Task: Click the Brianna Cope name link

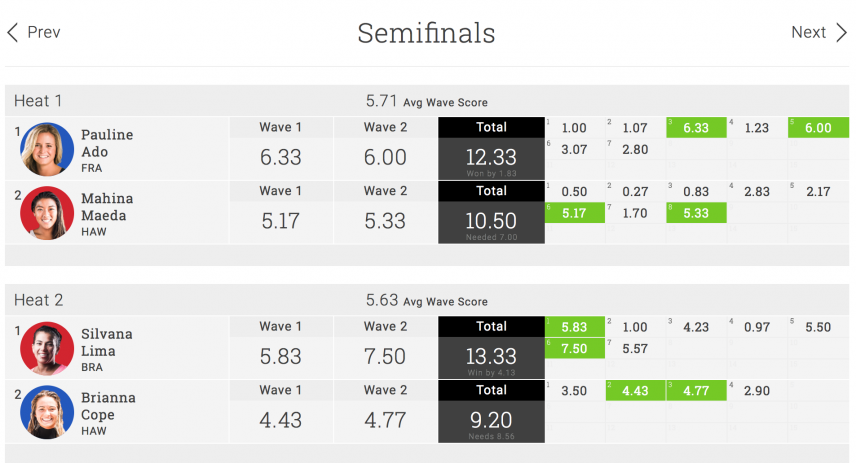Action: click(x=108, y=406)
